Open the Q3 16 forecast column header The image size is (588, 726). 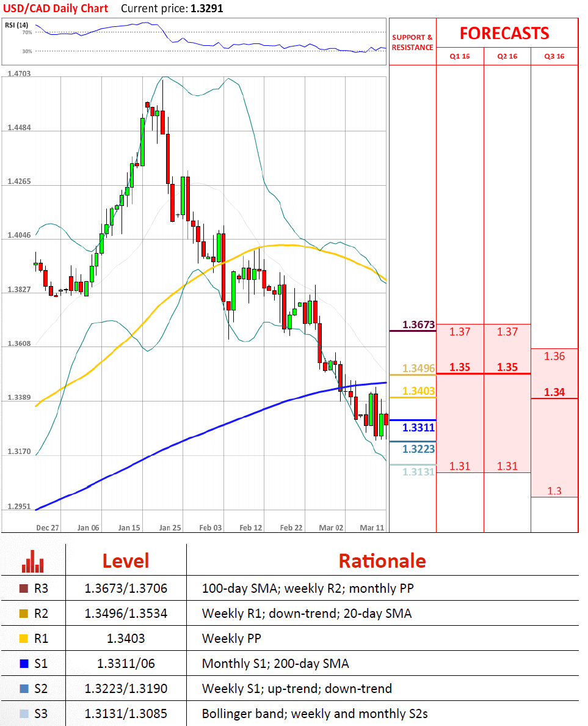pos(554,56)
